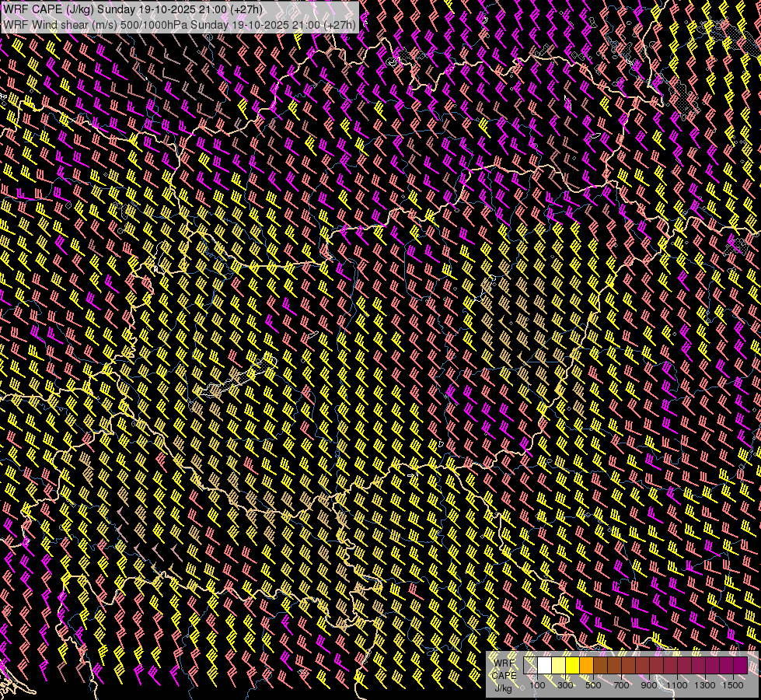
Task: Click the 100 value label on the legend
Action: click(537, 685)
